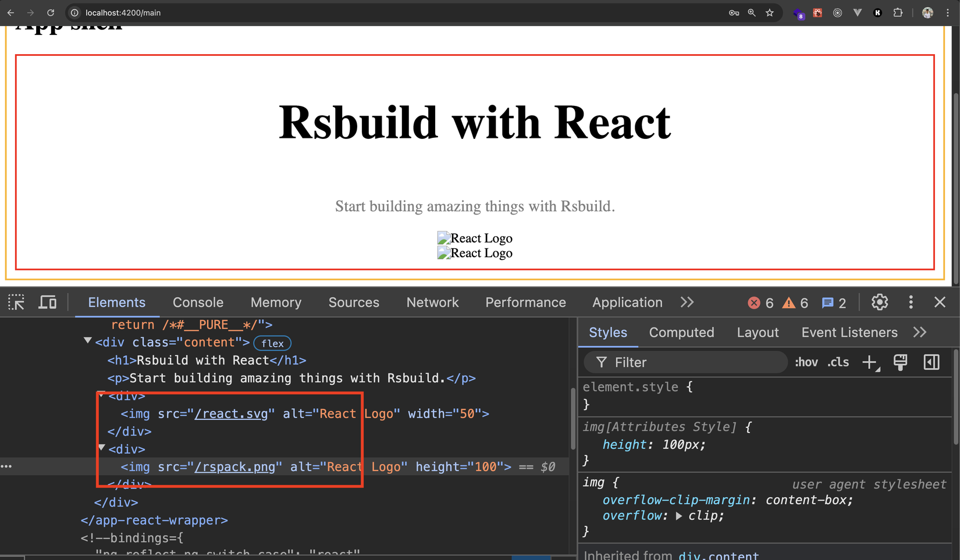Open the DevTools customize three-dot menu

tap(911, 302)
